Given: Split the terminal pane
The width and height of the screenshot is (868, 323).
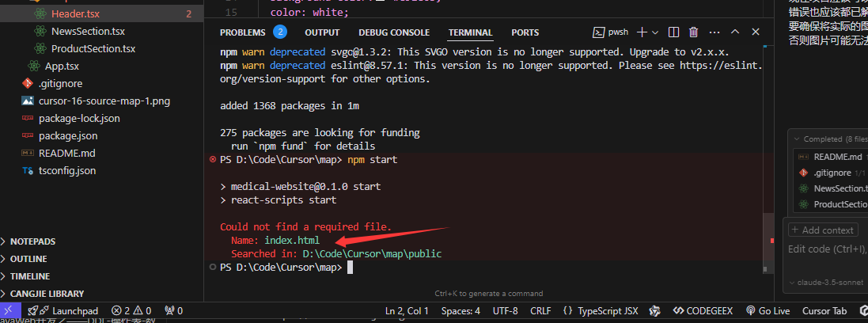Looking at the screenshot, I should coord(673,32).
